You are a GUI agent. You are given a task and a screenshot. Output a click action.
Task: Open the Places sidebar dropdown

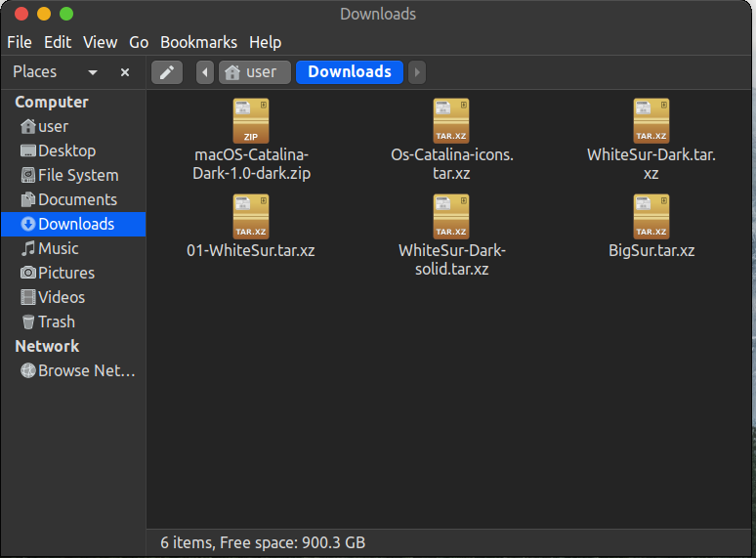coord(93,72)
